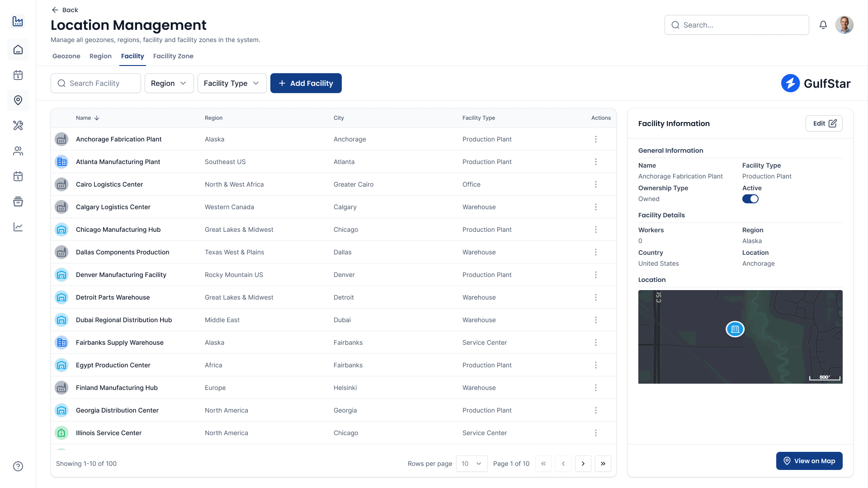Open the tools/wrench icon in sidebar
Image resolution: width=868 pixels, height=488 pixels.
click(18, 126)
